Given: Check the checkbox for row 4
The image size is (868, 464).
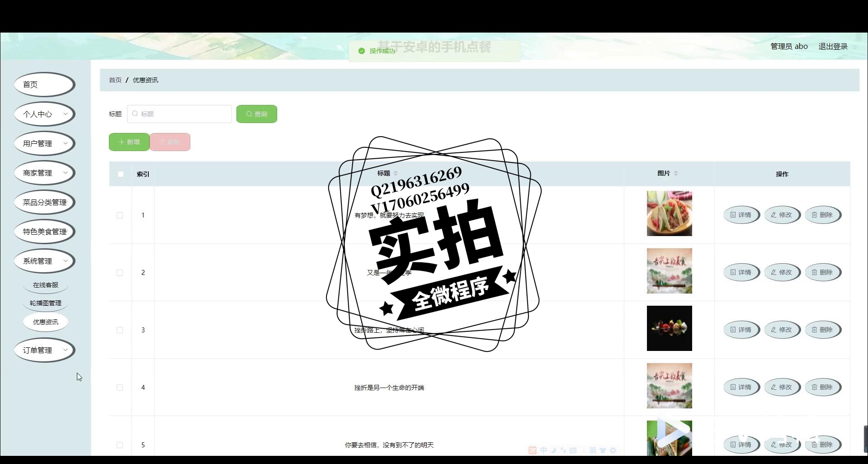Looking at the screenshot, I should click(120, 388).
